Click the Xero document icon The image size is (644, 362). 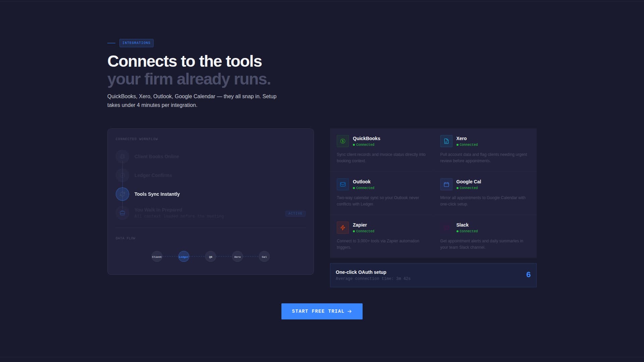(446, 141)
